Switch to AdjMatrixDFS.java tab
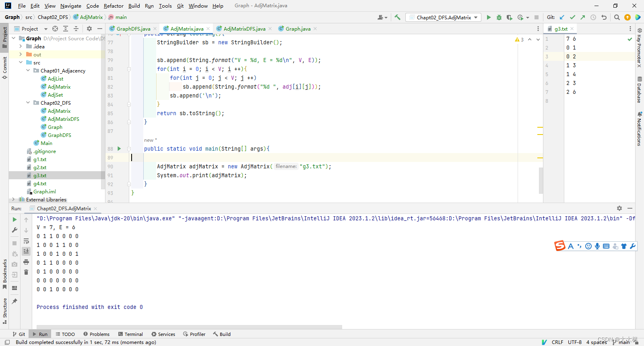 click(x=244, y=29)
